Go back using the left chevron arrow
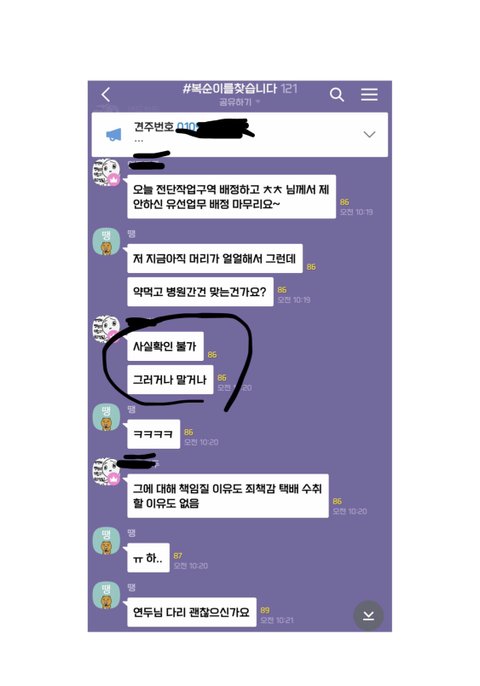480x686 pixels. tap(106, 94)
